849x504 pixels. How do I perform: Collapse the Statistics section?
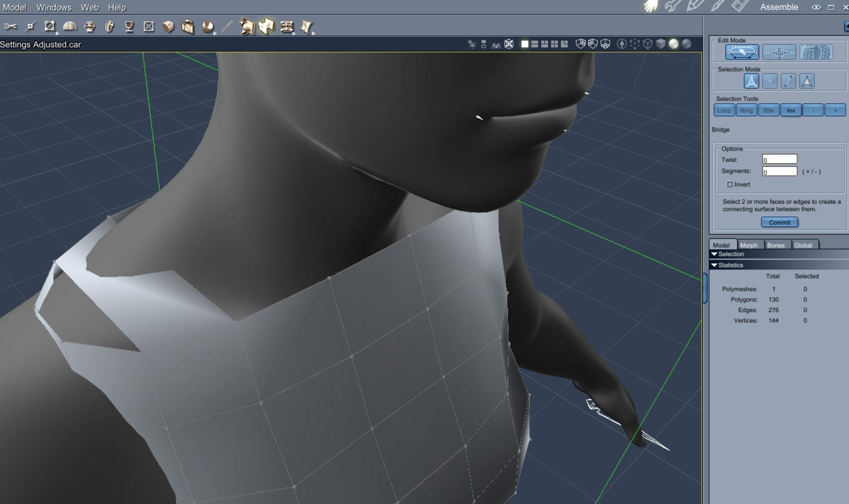(x=714, y=265)
